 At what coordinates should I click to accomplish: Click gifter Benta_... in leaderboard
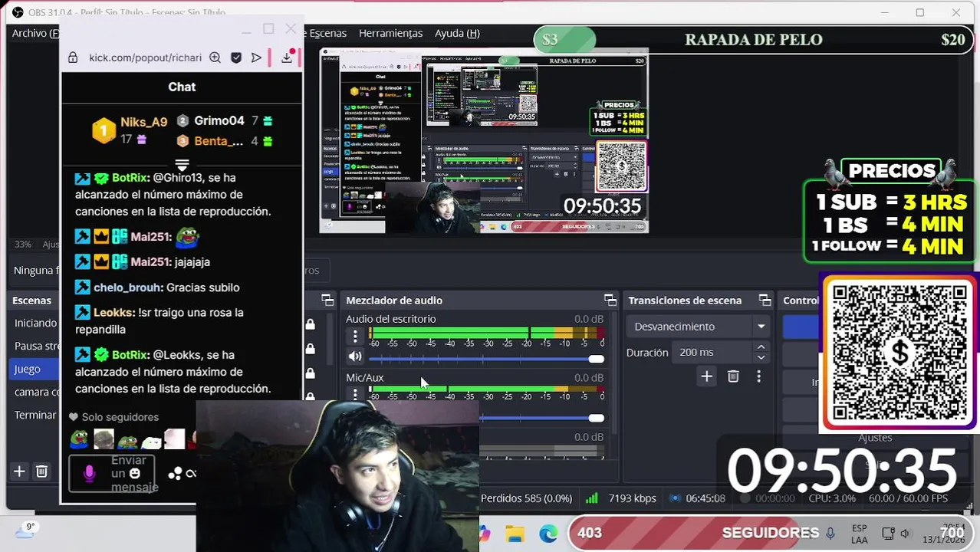(219, 141)
